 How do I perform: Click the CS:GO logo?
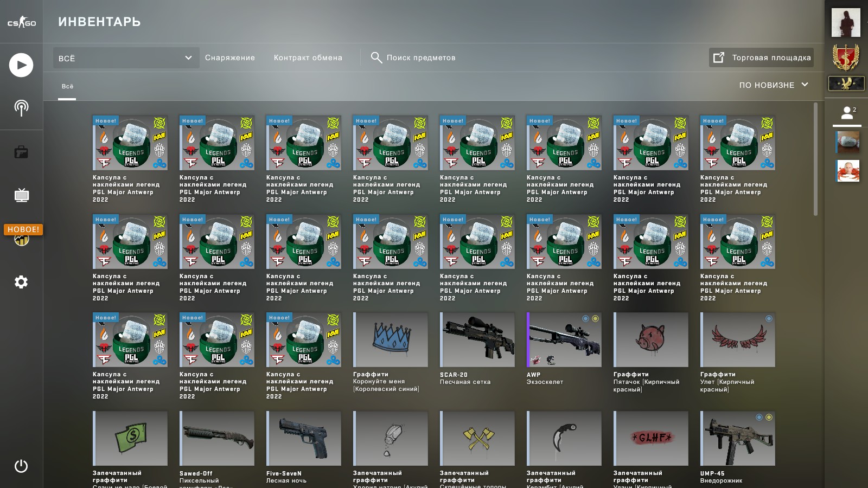pos(21,22)
